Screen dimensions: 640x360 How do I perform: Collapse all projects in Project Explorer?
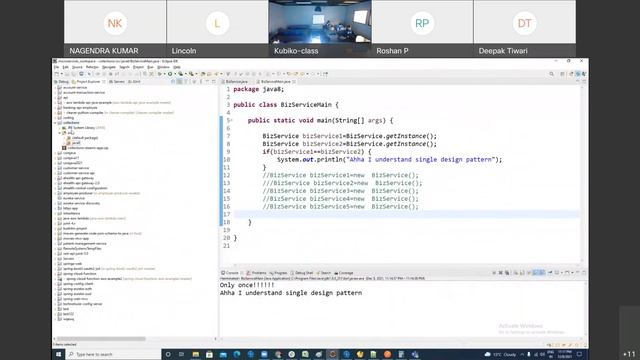click(x=173, y=82)
